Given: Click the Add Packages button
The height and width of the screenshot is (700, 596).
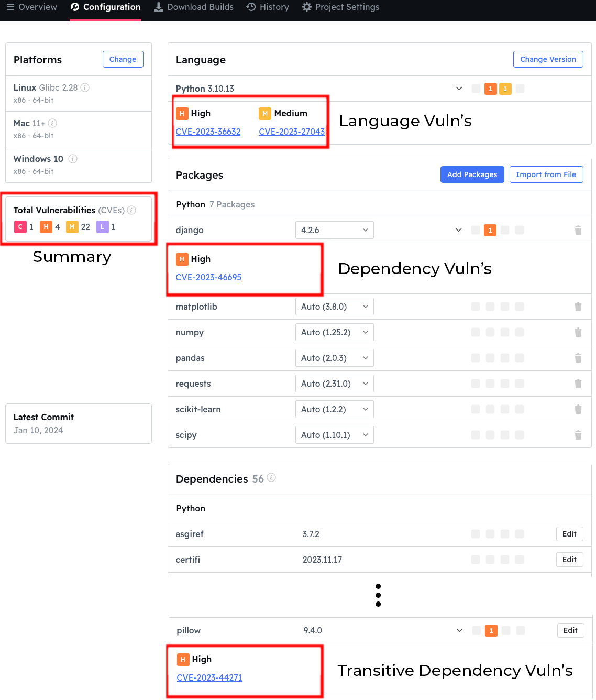Looking at the screenshot, I should [472, 174].
